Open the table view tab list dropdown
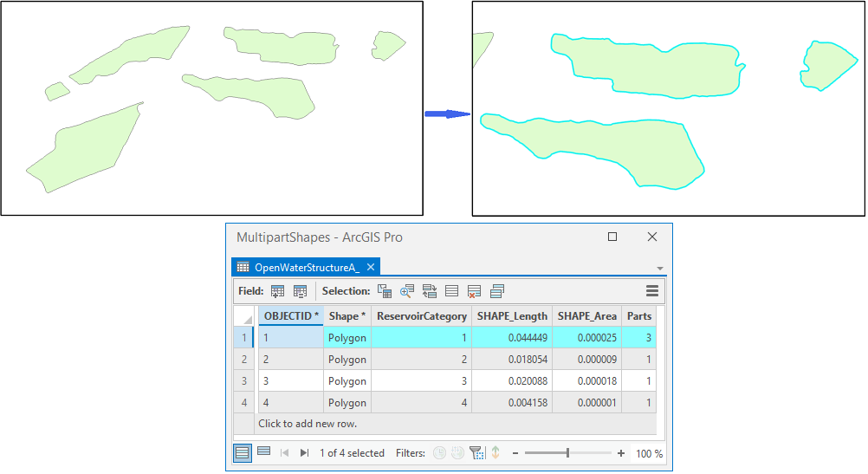 pyautogui.click(x=660, y=268)
